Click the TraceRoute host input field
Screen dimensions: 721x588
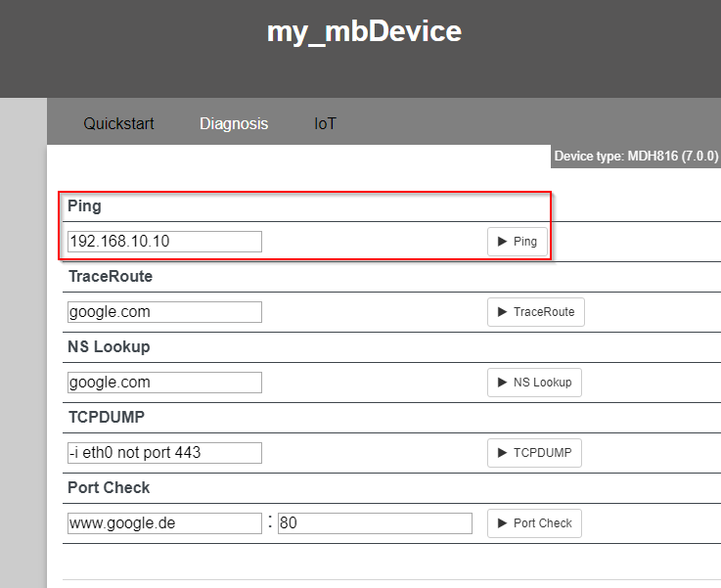pos(164,312)
